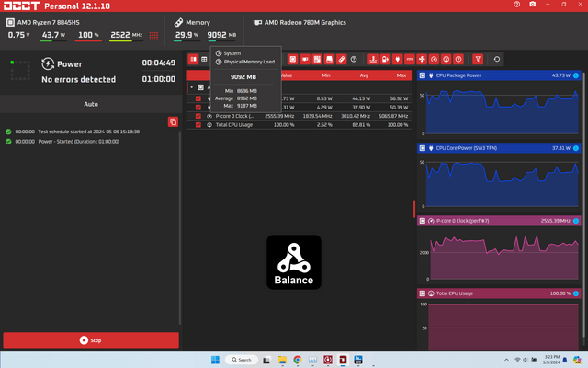Open the Windows Start menu
The width and height of the screenshot is (588, 368).
click(215, 360)
